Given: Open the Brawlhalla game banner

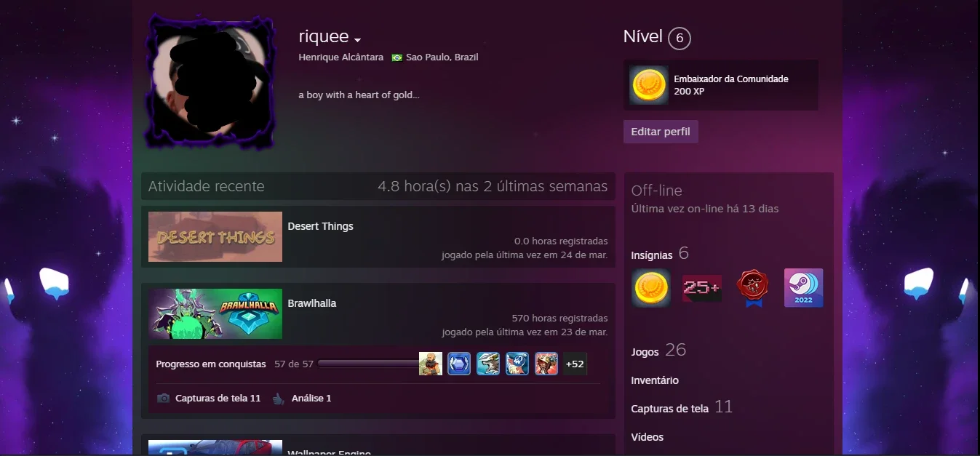Looking at the screenshot, I should (215, 313).
